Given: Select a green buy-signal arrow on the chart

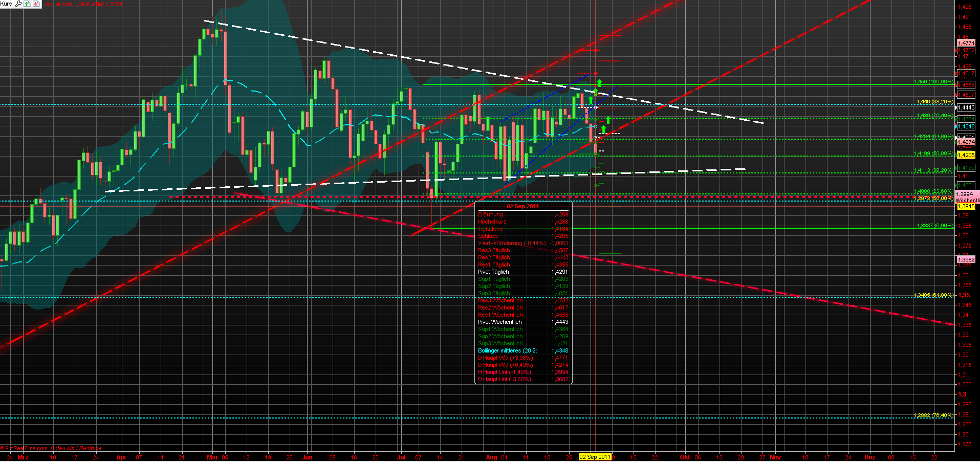Looking at the screenshot, I should coord(600,82).
